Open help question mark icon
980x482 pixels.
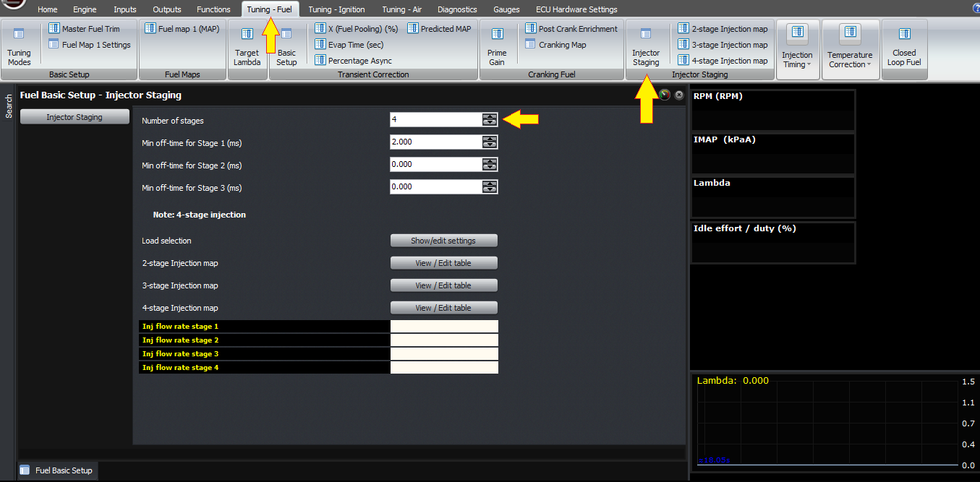coord(976,9)
